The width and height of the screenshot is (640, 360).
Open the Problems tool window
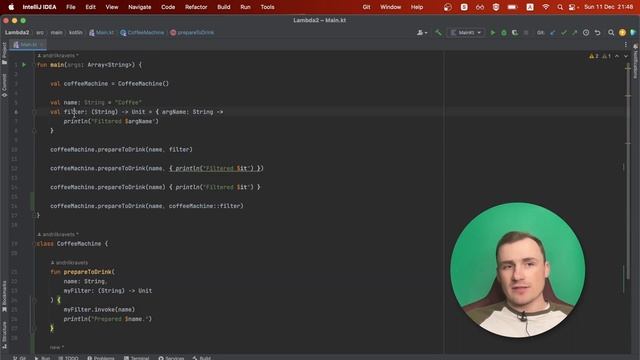point(101,358)
